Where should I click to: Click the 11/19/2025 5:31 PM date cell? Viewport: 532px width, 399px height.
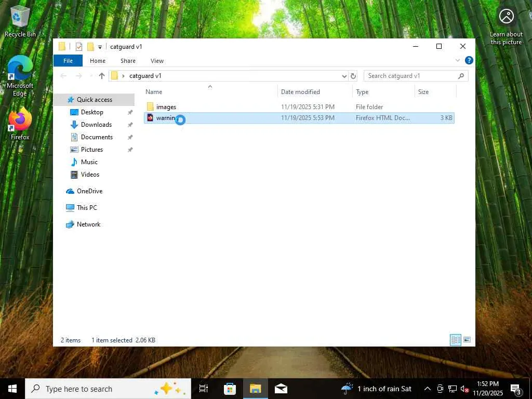tap(308, 107)
